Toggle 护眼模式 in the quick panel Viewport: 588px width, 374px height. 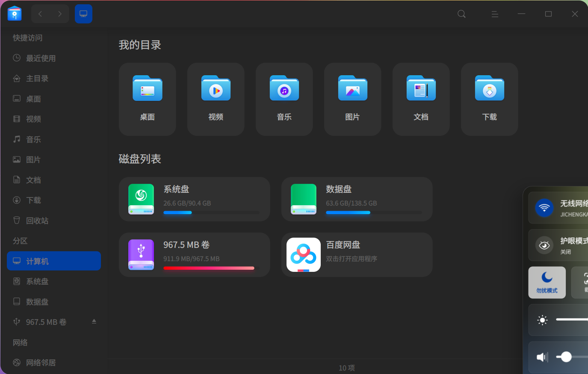pyautogui.click(x=544, y=245)
